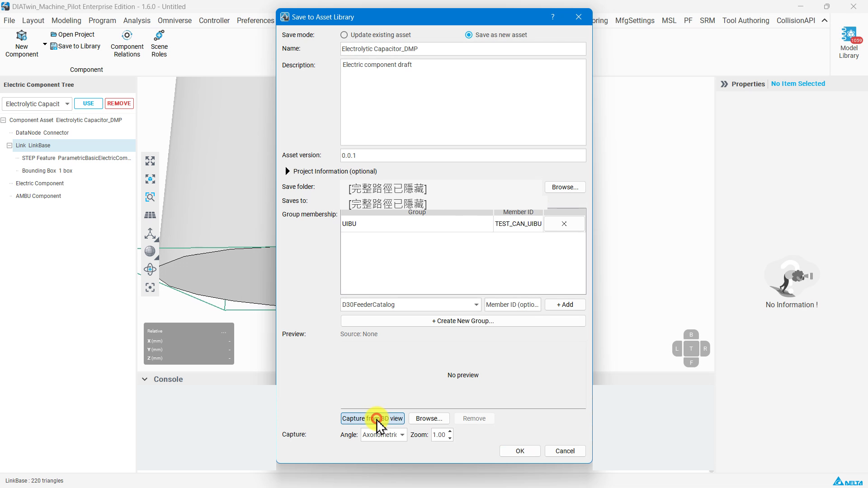The height and width of the screenshot is (488, 868).
Task: Open the Layout menu
Action: pos(33,20)
